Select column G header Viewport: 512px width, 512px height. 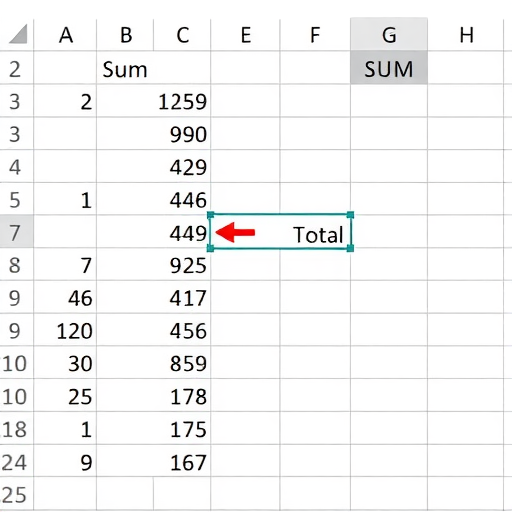[389, 35]
